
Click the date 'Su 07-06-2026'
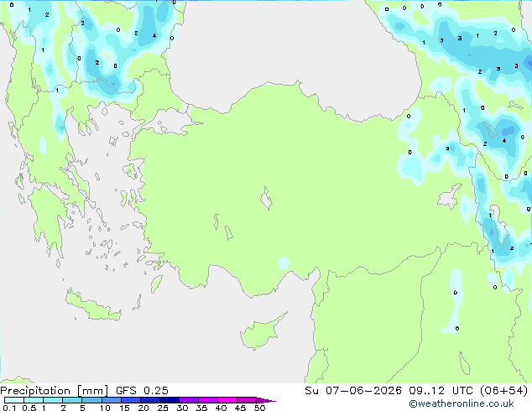click(353, 390)
